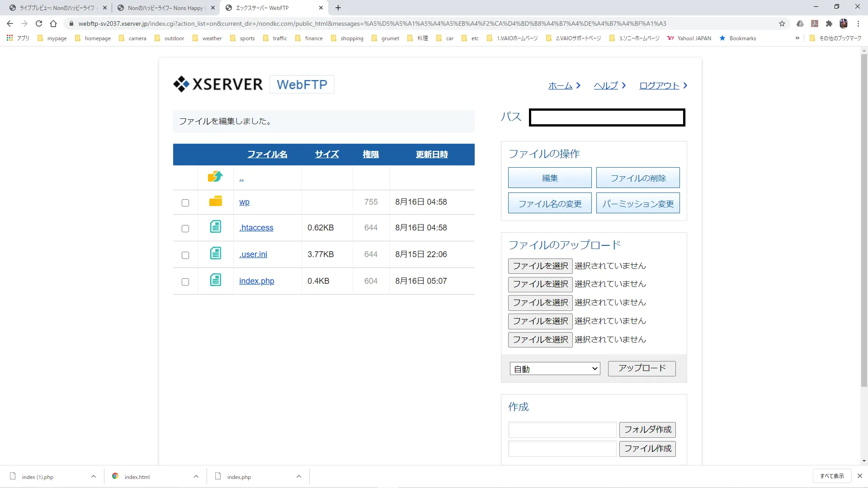Check the index.php file checkbox
The height and width of the screenshot is (488, 868).
coord(185,282)
